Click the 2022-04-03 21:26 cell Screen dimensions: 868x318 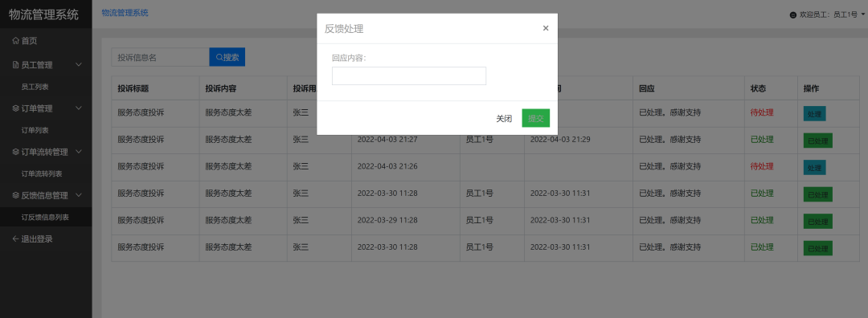[x=387, y=166]
